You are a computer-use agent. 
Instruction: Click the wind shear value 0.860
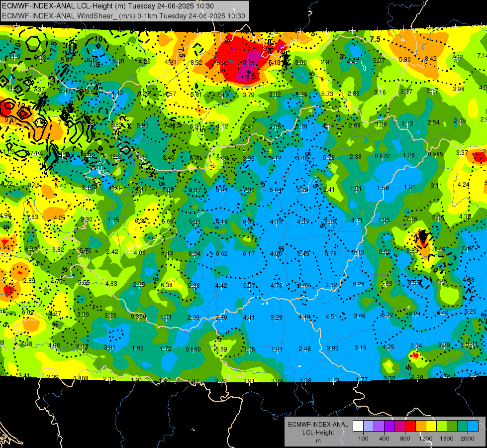[x=193, y=349]
